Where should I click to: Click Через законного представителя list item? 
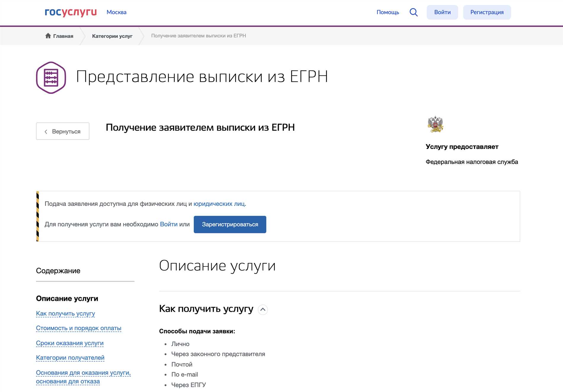coord(218,354)
